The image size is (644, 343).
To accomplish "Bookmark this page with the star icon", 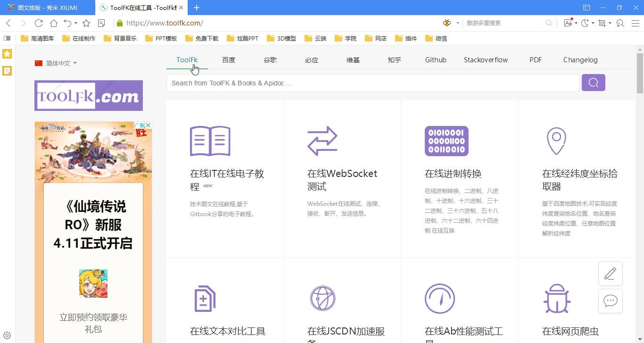I will (x=86, y=23).
